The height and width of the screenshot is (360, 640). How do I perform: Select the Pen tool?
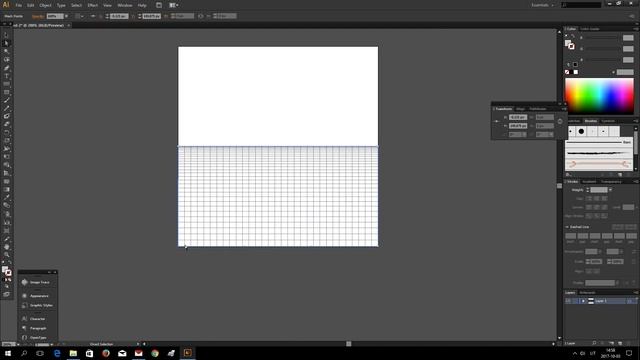coord(6,68)
